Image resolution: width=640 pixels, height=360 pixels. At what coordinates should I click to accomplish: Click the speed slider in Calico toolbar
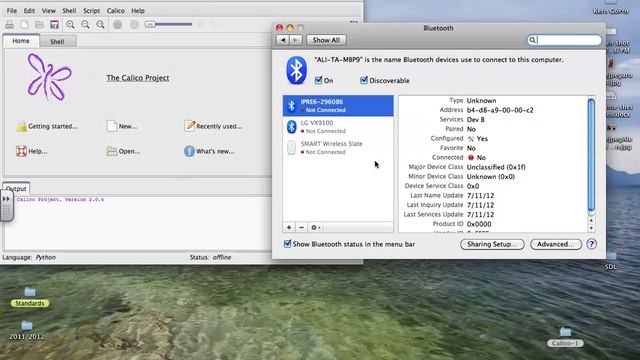point(169,24)
